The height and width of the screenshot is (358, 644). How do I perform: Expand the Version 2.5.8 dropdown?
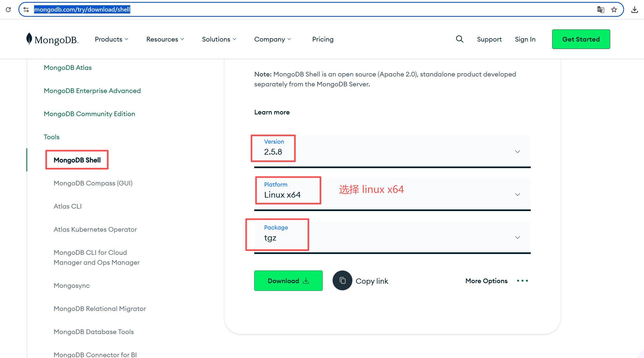tap(517, 152)
